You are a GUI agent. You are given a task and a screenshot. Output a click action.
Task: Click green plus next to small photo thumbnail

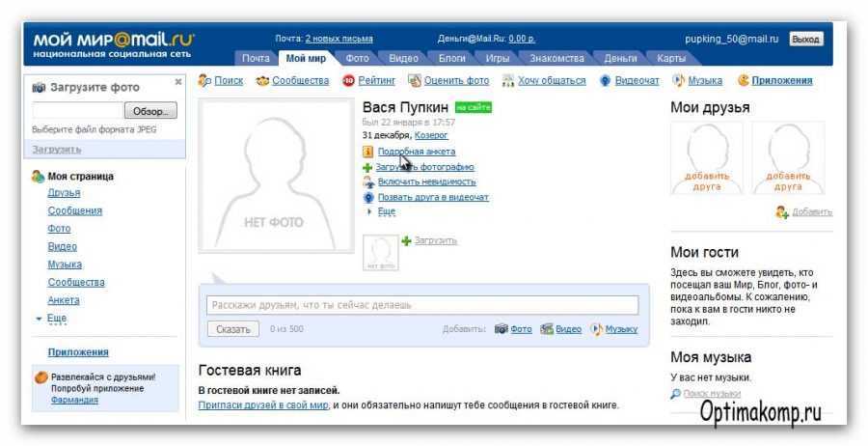click(406, 240)
